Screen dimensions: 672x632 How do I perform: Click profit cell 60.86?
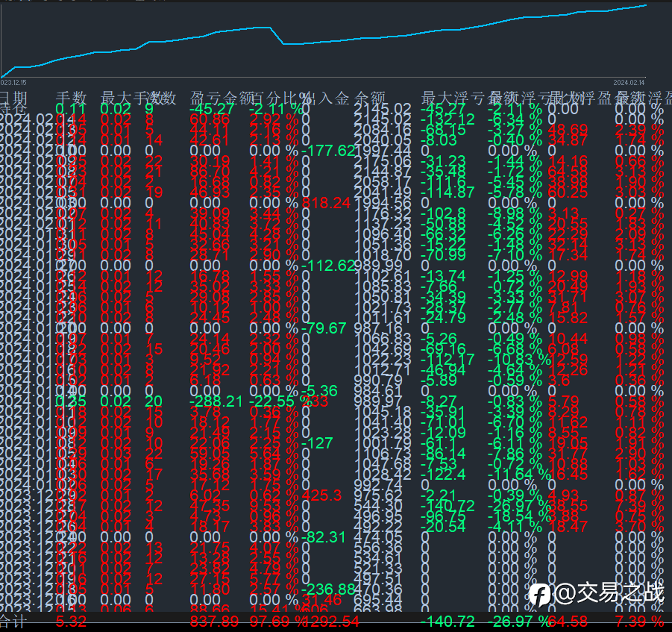point(210,119)
